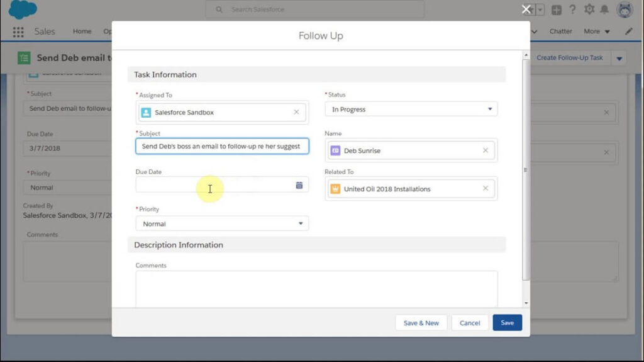Click the Search Salesforce box
Screen dimensions: 644x362
tap(315, 9)
